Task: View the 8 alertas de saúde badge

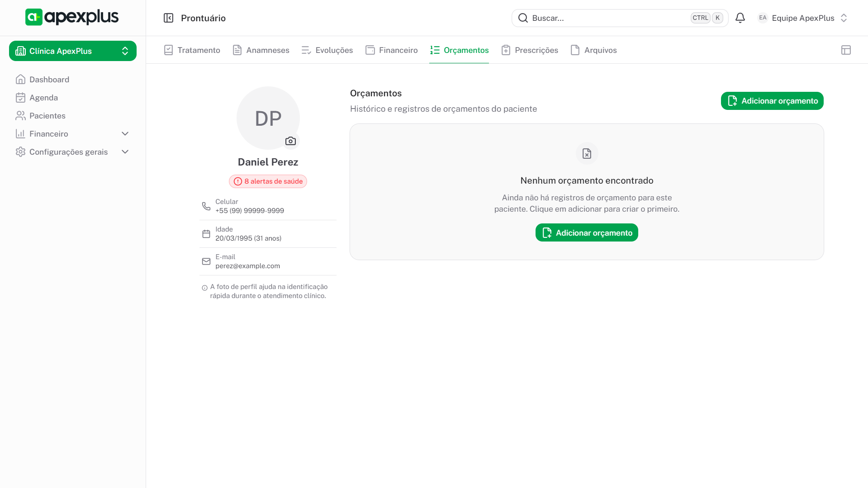Action: click(268, 181)
